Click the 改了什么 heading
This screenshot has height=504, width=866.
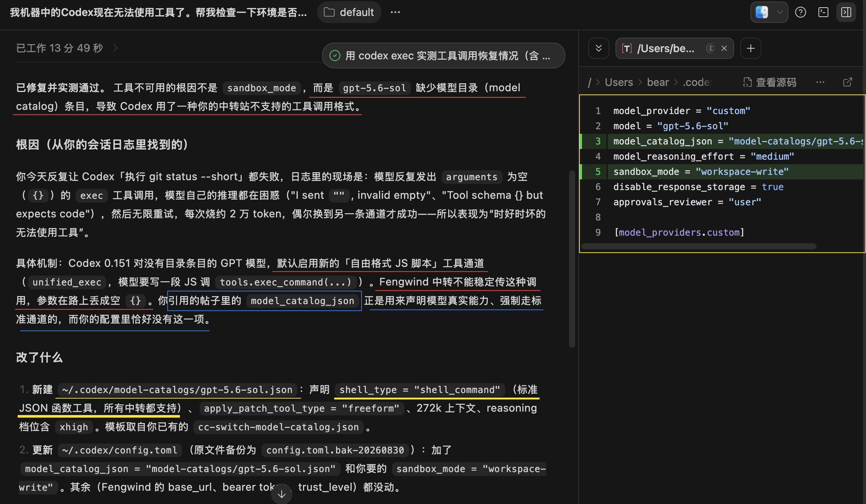tap(39, 357)
